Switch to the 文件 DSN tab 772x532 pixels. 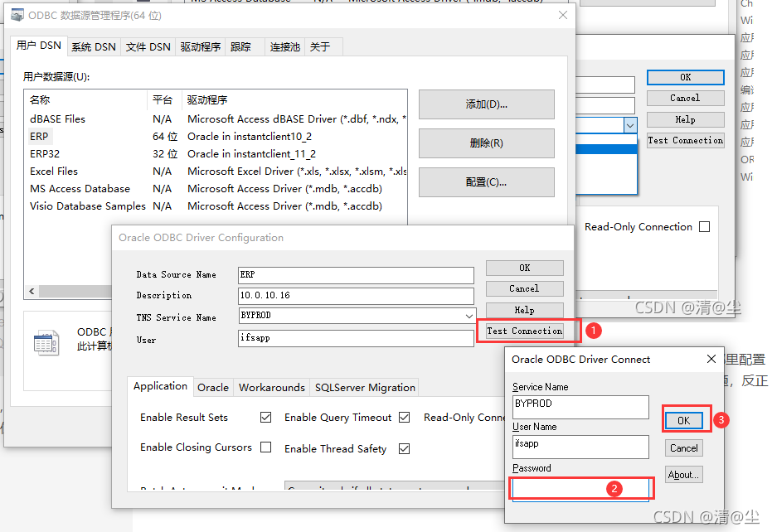[148, 47]
